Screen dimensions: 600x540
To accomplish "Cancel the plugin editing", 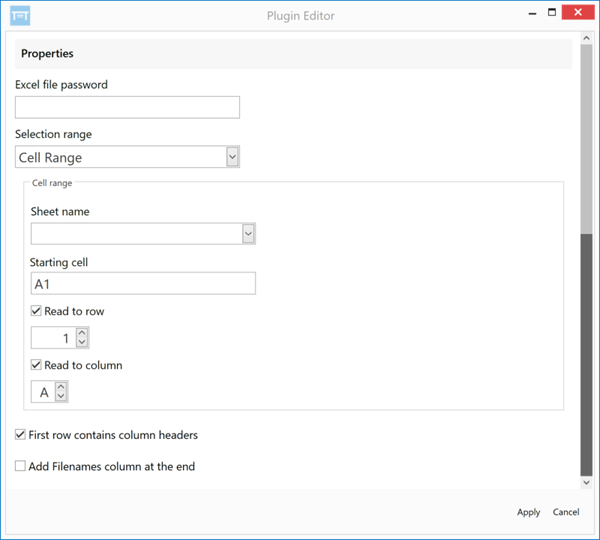I will tap(566, 512).
